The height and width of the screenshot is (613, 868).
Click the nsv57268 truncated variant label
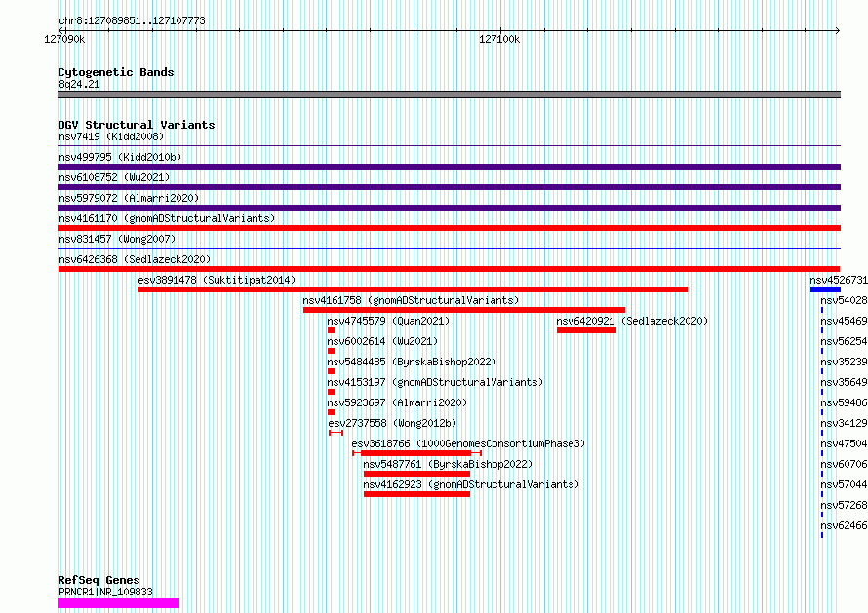coord(845,505)
